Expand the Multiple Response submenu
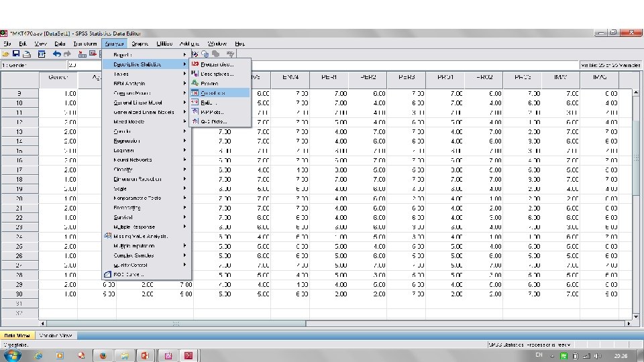 click(x=146, y=227)
